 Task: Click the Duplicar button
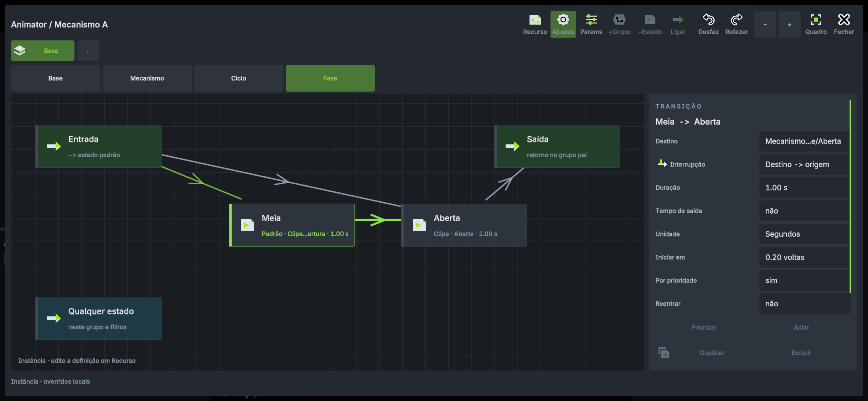click(712, 353)
